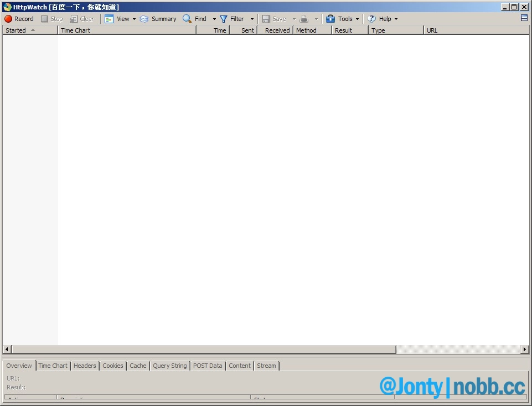Open the POST Data tab
Image resolution: width=532 pixels, height=406 pixels.
[208, 366]
